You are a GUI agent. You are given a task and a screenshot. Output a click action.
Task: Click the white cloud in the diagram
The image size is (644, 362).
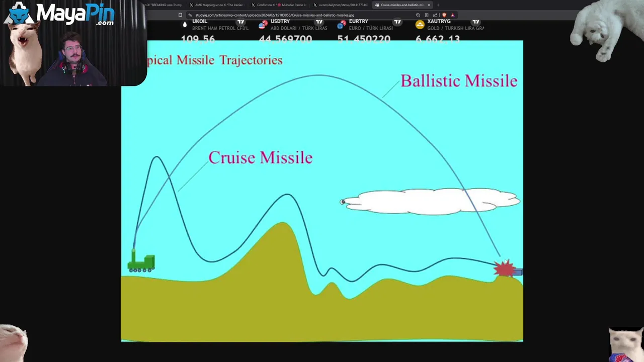[x=430, y=201]
